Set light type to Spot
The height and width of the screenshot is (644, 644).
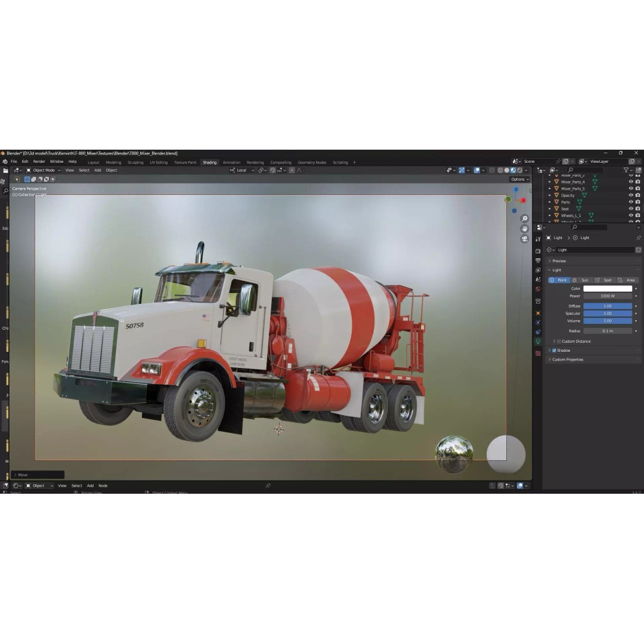[603, 280]
